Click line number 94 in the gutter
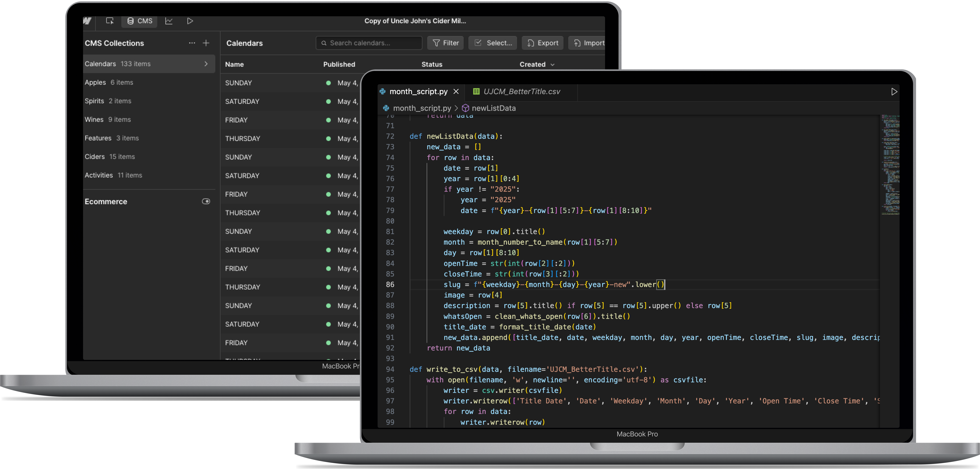 click(390, 369)
